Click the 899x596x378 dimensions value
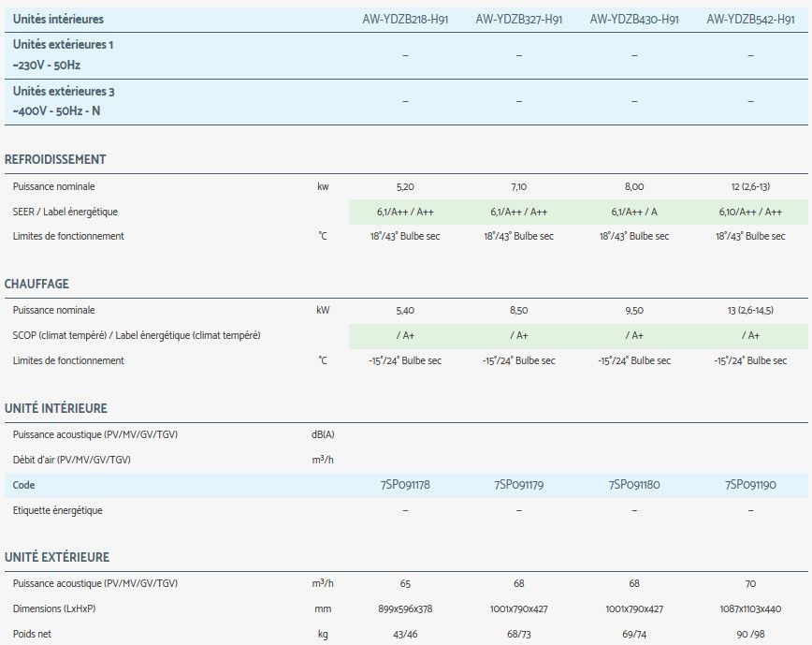 tap(405, 608)
